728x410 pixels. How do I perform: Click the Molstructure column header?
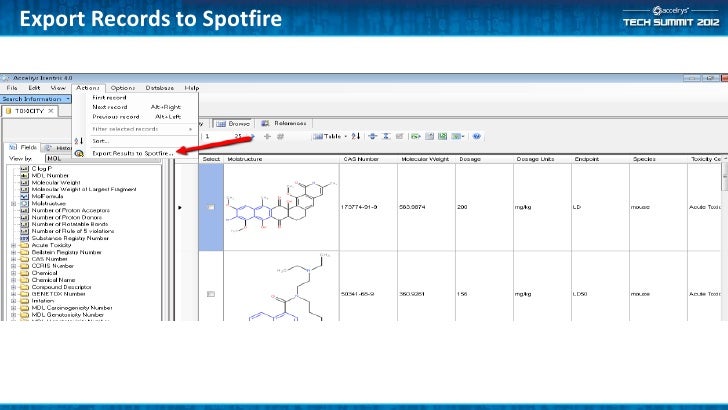(x=281, y=159)
